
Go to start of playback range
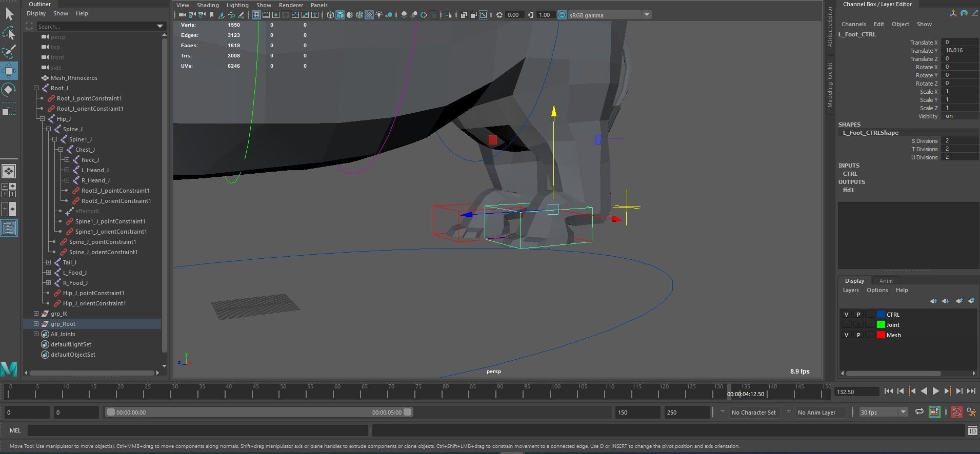click(889, 391)
